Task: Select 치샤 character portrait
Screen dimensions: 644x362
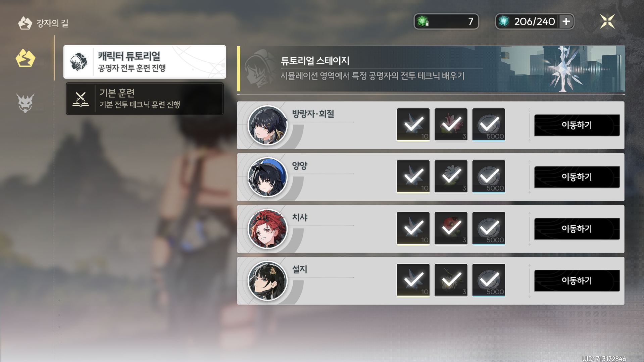Action: [x=267, y=229]
